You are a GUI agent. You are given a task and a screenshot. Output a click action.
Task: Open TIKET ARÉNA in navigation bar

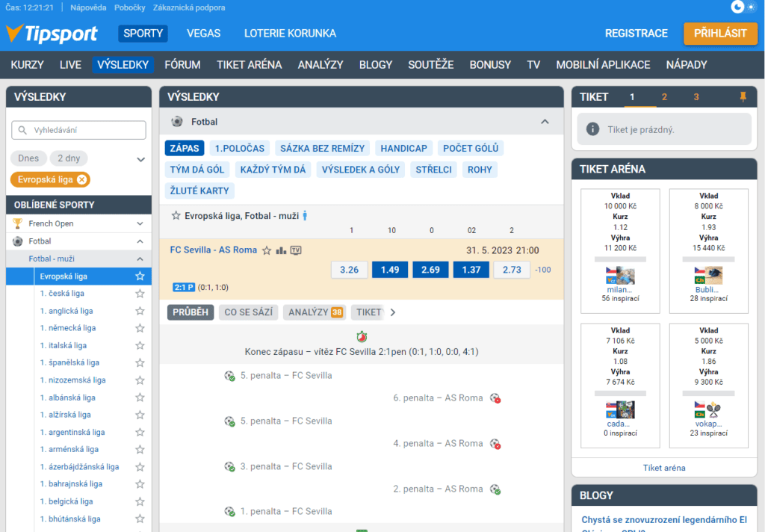tap(250, 65)
